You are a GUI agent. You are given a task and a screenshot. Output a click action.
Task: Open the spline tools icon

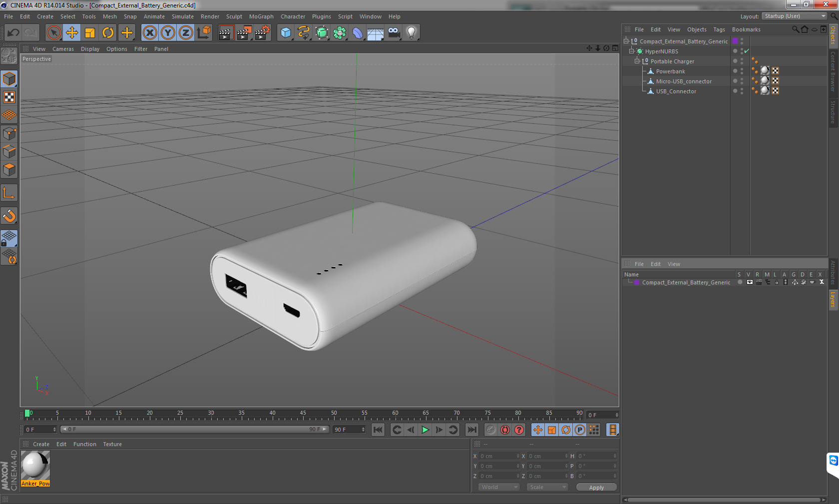point(304,33)
